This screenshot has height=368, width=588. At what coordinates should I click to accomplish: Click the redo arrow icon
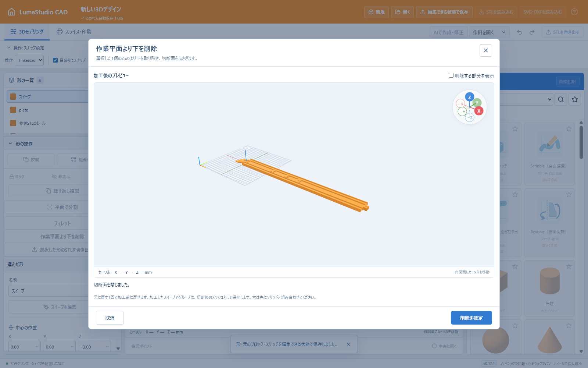coord(532,32)
